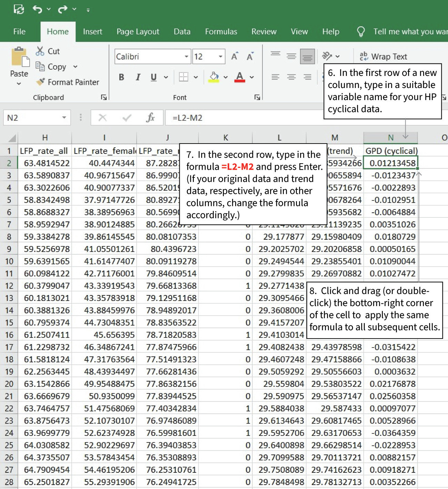
Task: Enable Wrap Text
Action: 383,56
